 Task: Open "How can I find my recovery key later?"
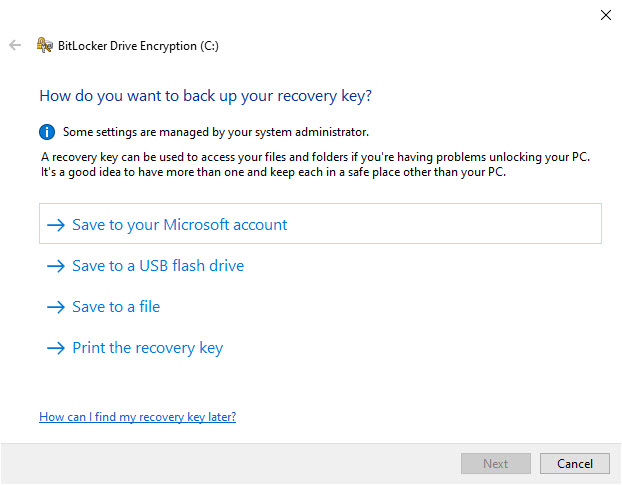pyautogui.click(x=137, y=416)
